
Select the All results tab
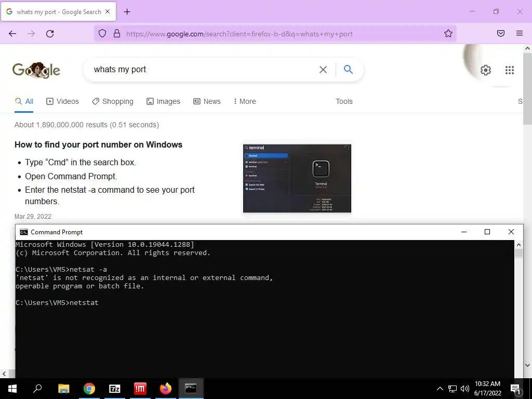(x=24, y=101)
